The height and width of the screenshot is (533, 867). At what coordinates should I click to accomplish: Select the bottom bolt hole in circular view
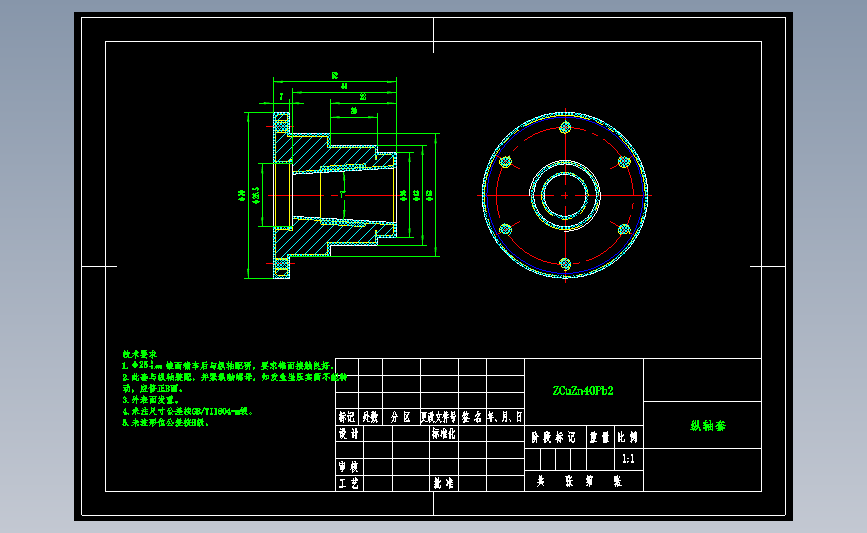click(x=565, y=264)
